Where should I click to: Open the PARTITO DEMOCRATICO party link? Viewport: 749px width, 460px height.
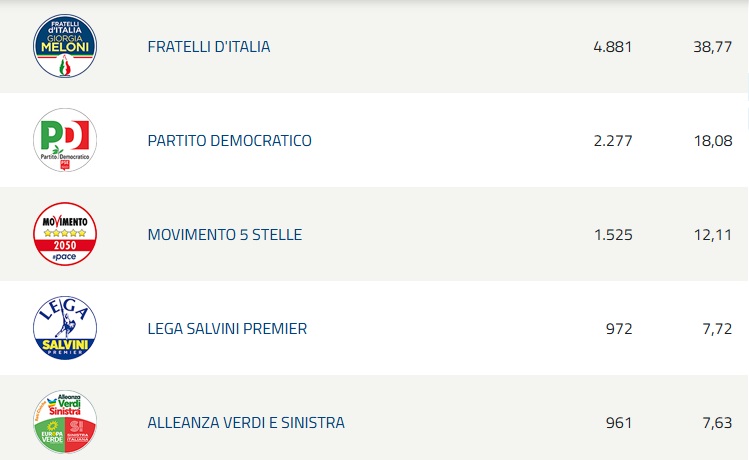(x=229, y=141)
